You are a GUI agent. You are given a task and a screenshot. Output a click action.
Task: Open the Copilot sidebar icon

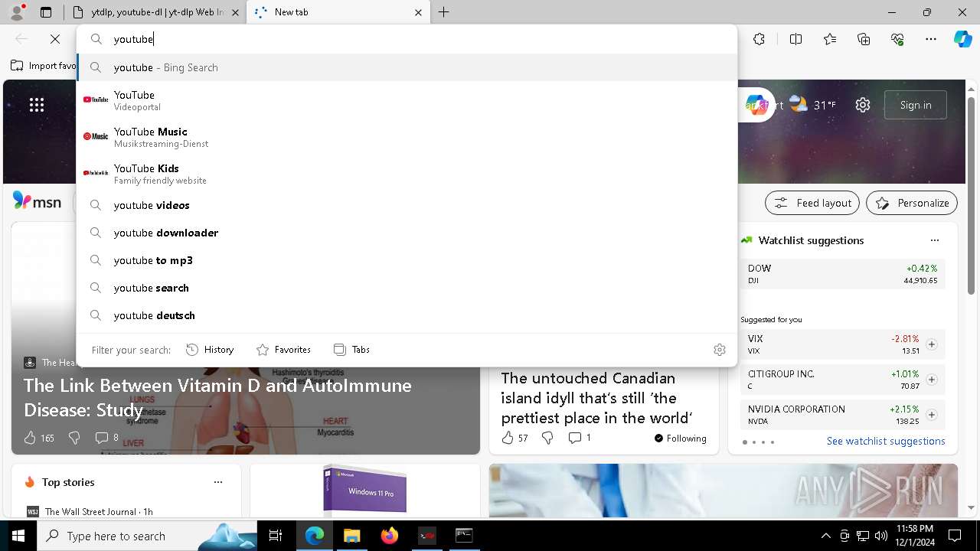click(x=962, y=39)
